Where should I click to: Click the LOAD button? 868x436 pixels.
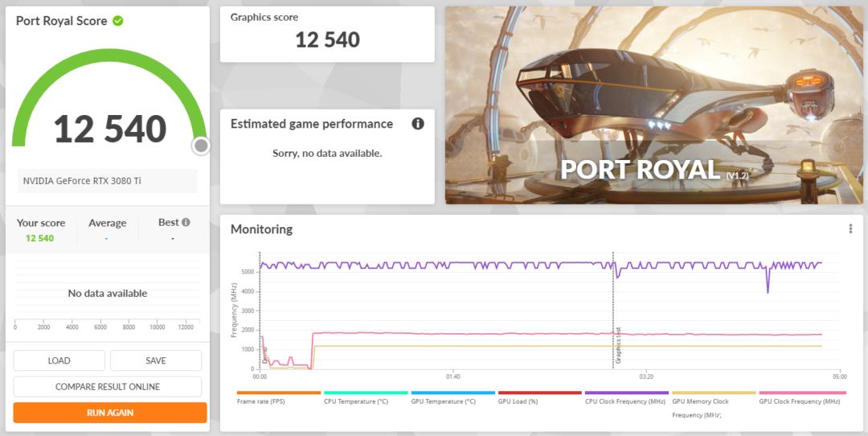59,360
